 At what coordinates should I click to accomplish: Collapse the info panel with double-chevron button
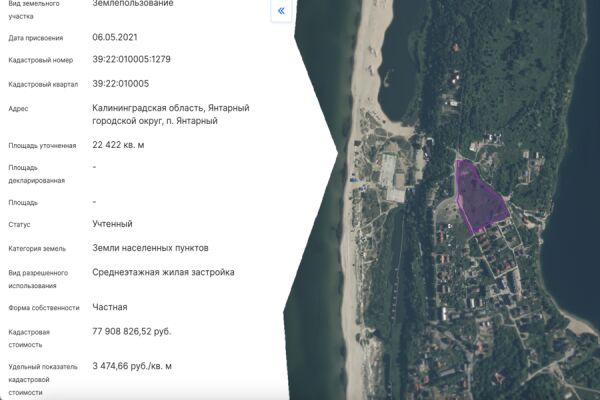pyautogui.click(x=281, y=11)
